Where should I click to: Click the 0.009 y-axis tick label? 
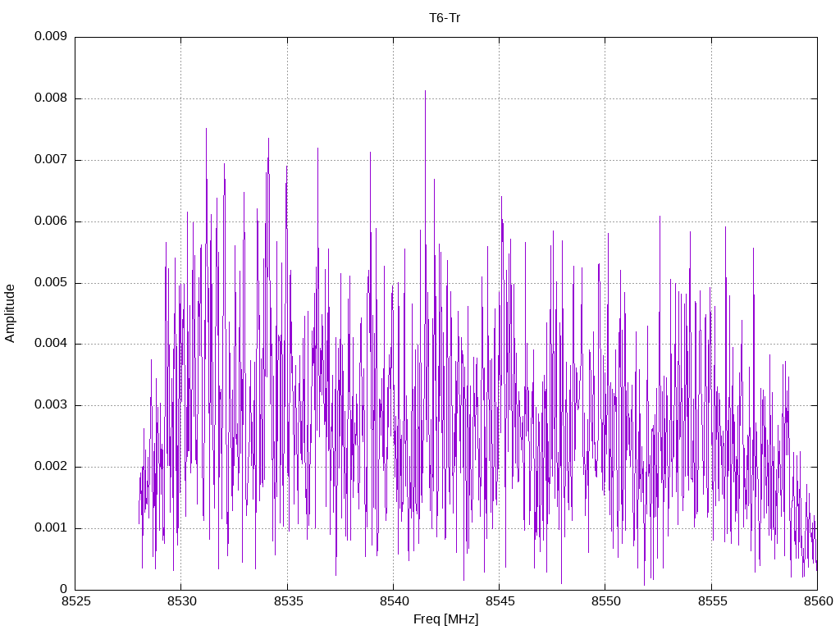(x=51, y=36)
